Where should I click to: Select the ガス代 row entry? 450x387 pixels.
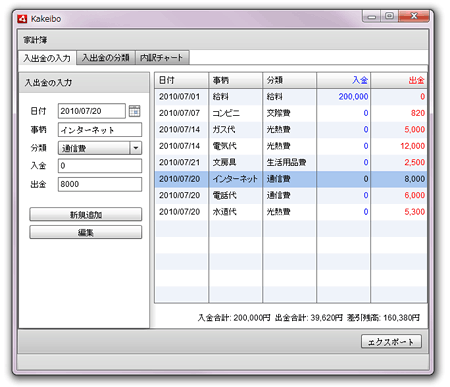pos(224,130)
